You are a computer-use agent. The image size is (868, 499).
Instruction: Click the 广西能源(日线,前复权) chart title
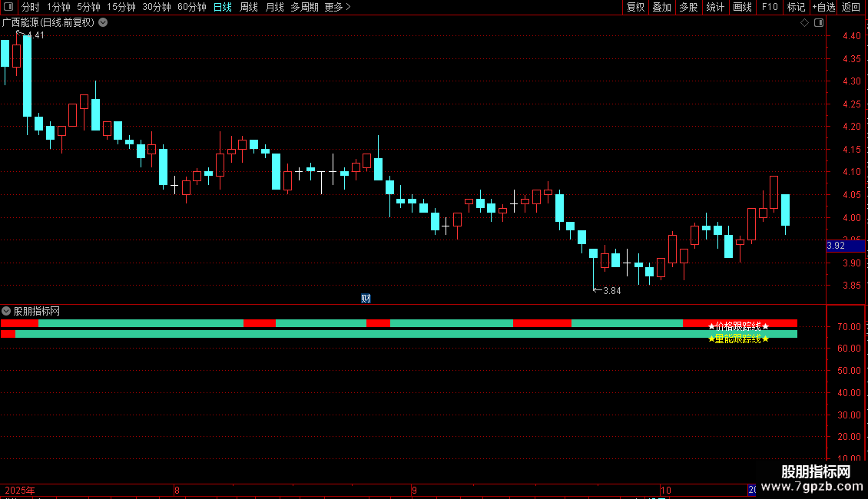48,23
